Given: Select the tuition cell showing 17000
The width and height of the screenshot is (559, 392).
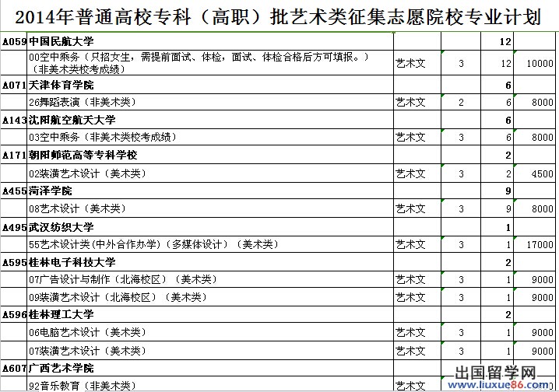Looking at the screenshot, I should pyautogui.click(x=538, y=244).
